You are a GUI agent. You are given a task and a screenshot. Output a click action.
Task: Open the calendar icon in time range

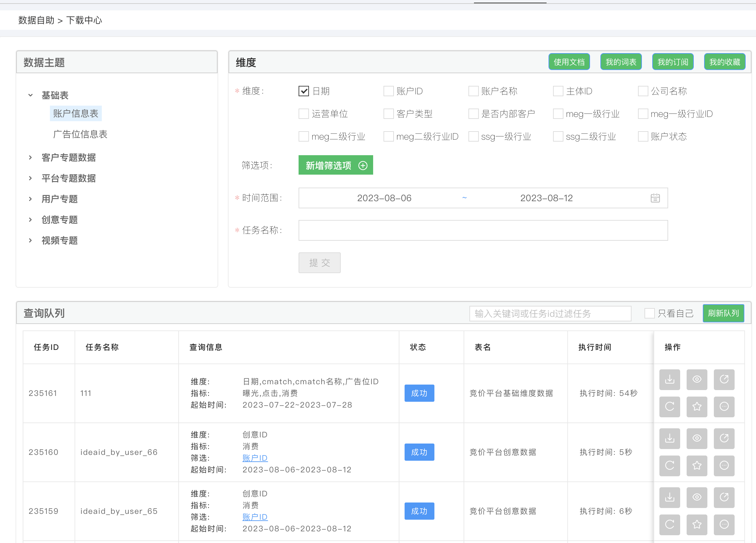coord(655,198)
